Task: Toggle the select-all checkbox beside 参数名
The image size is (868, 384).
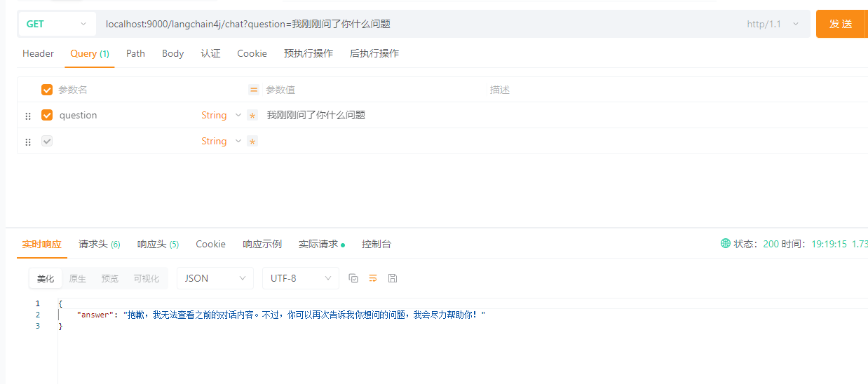Action: click(47, 90)
